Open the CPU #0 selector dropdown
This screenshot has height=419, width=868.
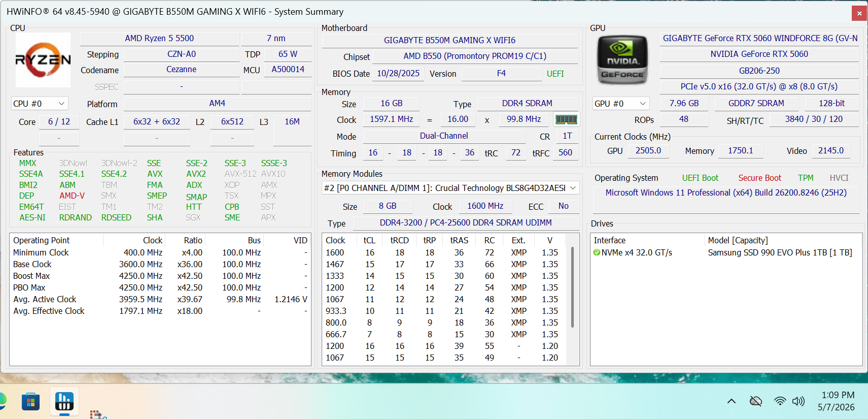click(x=40, y=104)
